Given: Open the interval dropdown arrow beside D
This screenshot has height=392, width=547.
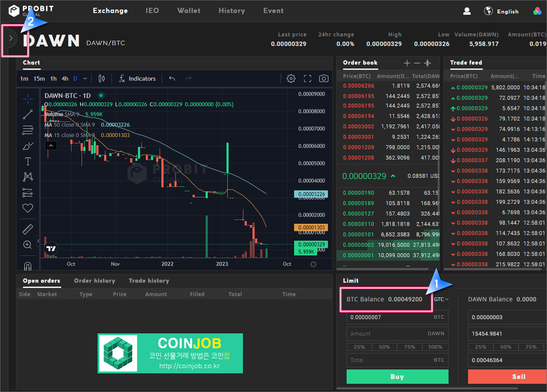Looking at the screenshot, I should coord(85,78).
